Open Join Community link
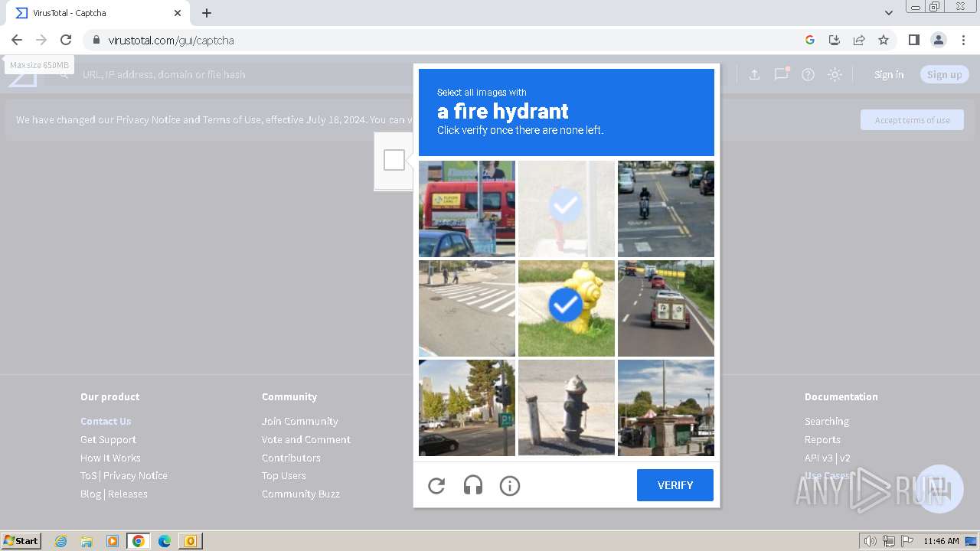The height and width of the screenshot is (551, 980). (x=299, y=421)
